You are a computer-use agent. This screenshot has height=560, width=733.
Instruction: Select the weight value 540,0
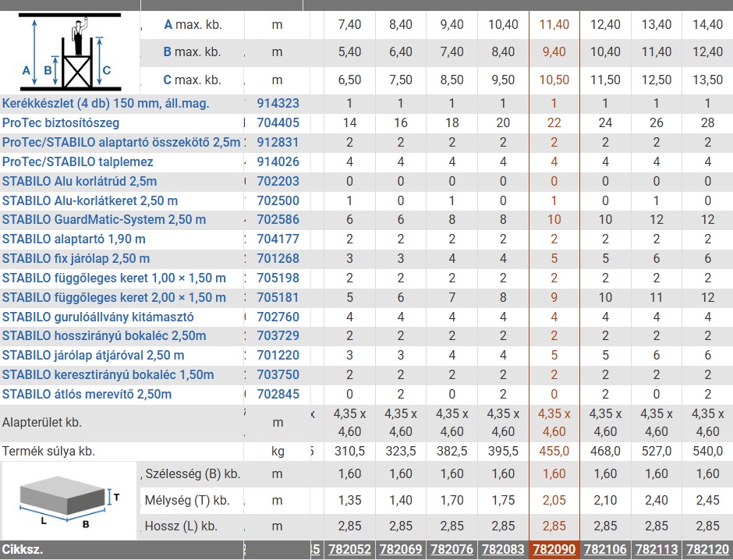pos(708,451)
